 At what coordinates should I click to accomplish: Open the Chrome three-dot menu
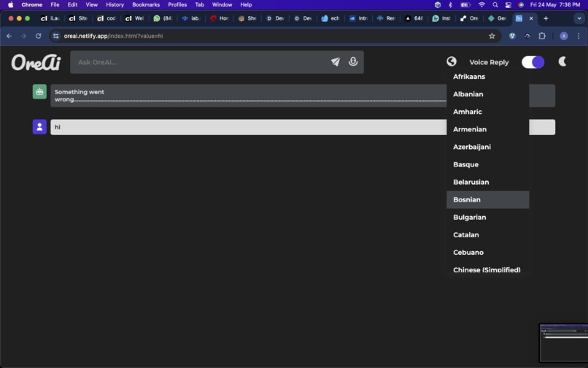579,36
